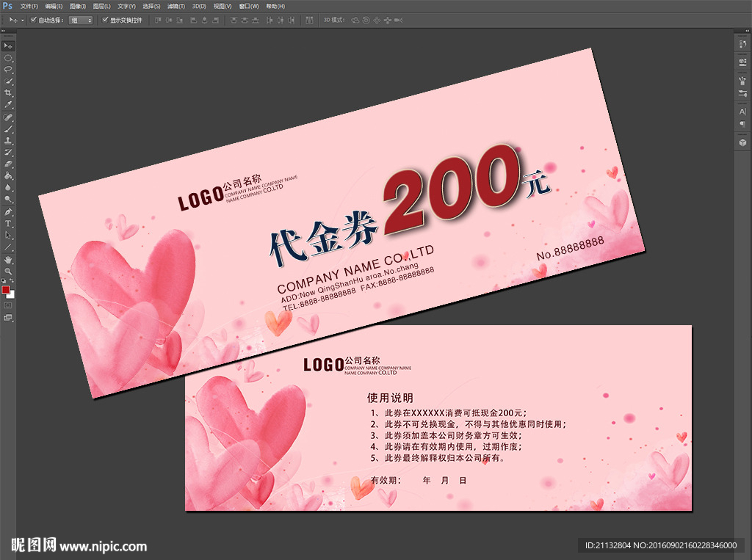This screenshot has width=752, height=560.
Task: Swap foreground and background colors
Action: (12, 281)
